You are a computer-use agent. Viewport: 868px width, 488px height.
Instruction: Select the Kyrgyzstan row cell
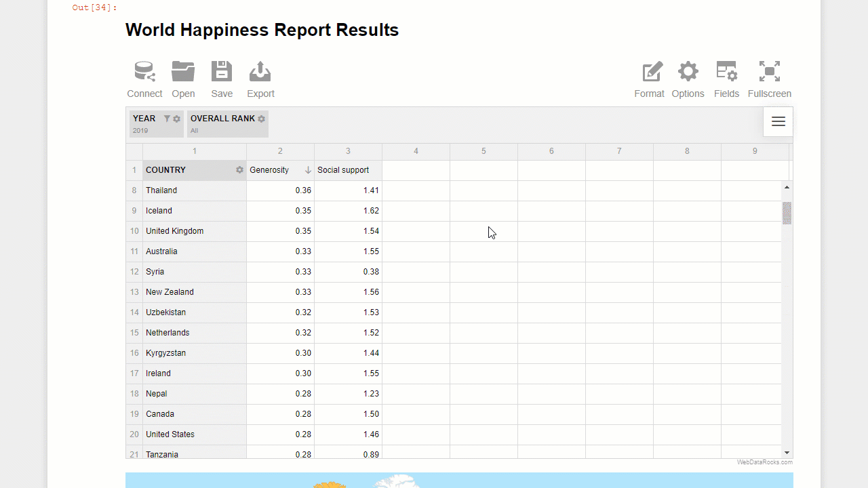pyautogui.click(x=195, y=353)
